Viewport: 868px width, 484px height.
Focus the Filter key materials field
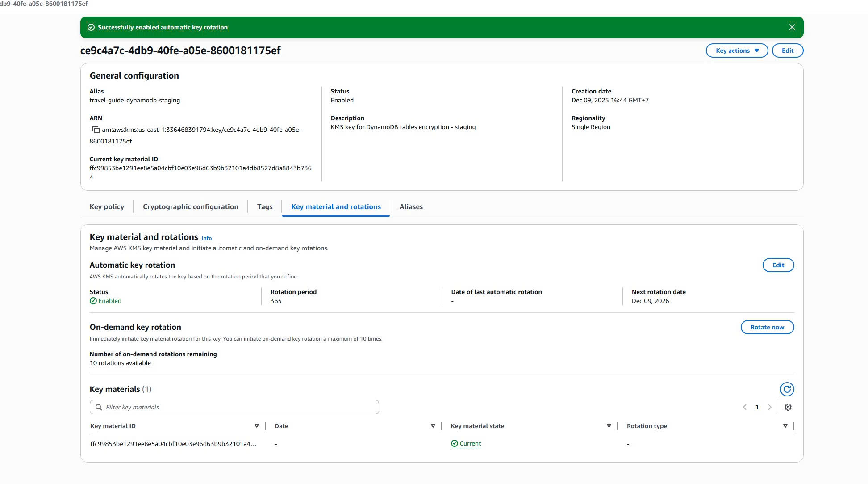241,407
